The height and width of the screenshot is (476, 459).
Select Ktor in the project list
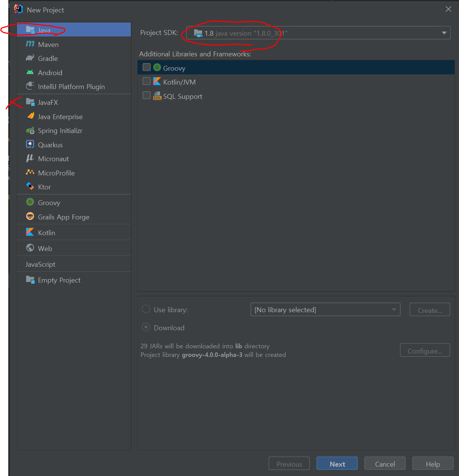click(x=74, y=187)
